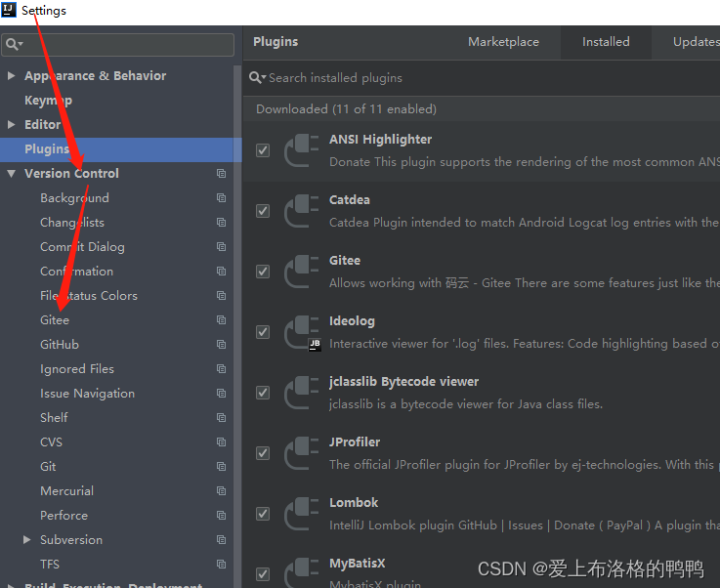Click project-level icon beside Ignored Files
720x588 pixels.
coord(222,369)
